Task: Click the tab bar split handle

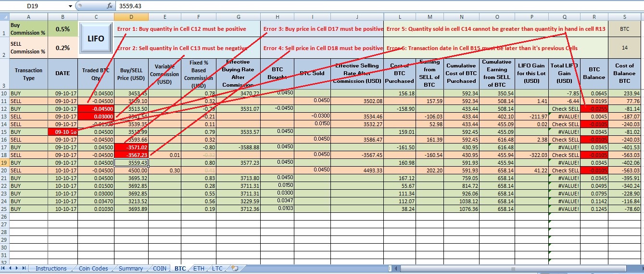Action: click(x=390, y=269)
